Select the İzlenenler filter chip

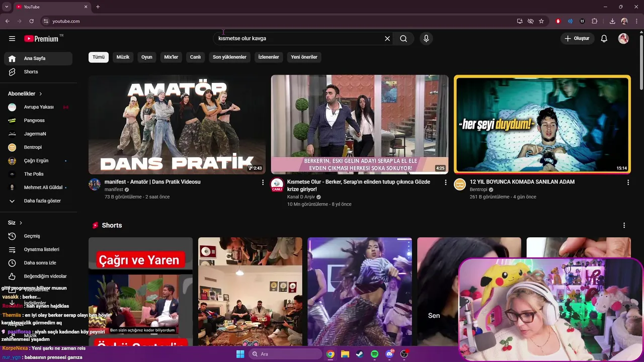pos(269,57)
